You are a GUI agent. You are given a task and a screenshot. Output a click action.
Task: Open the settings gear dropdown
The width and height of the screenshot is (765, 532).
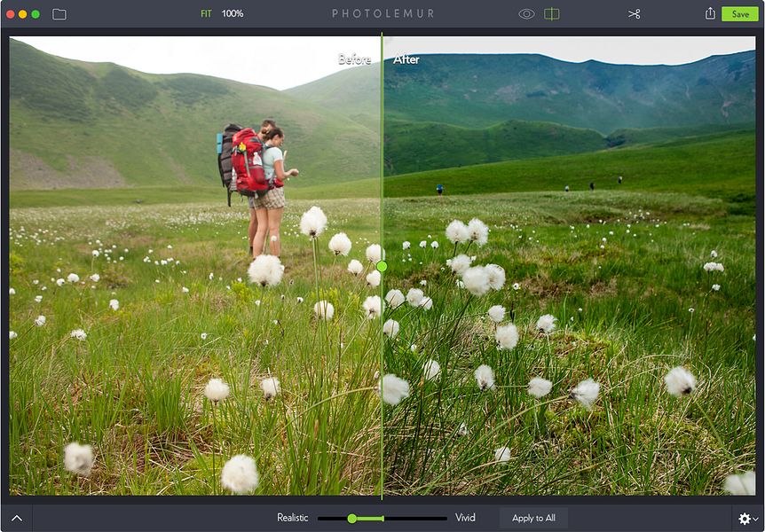coord(748,519)
